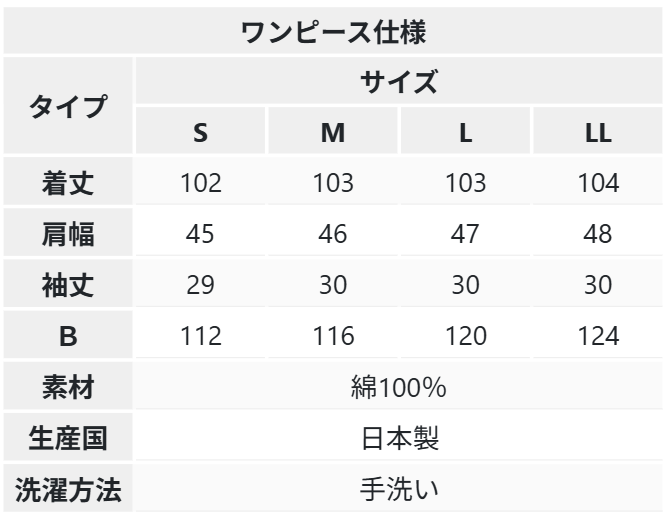Click the L size column header

click(x=465, y=133)
